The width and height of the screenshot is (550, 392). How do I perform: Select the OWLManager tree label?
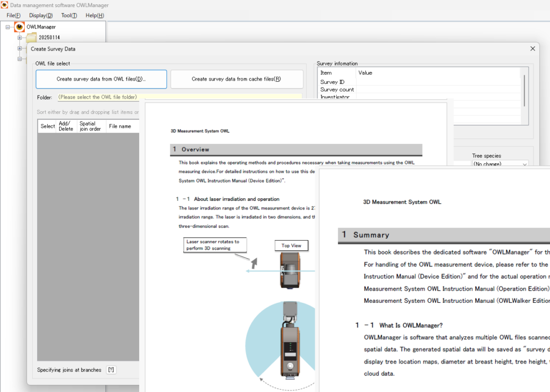tap(41, 27)
